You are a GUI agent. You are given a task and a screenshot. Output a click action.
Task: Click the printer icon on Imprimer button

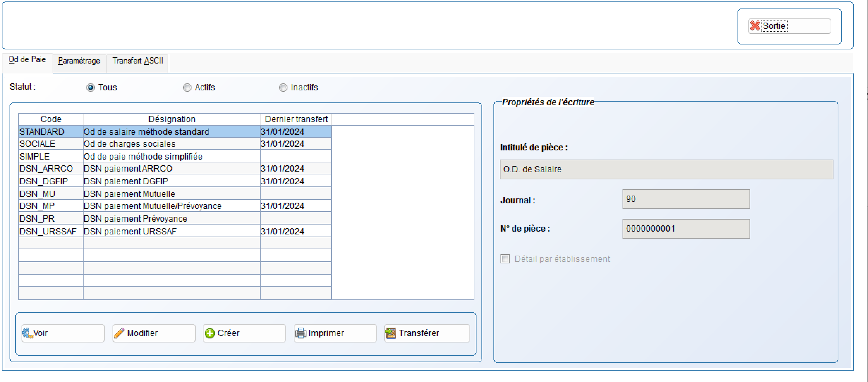[301, 333]
